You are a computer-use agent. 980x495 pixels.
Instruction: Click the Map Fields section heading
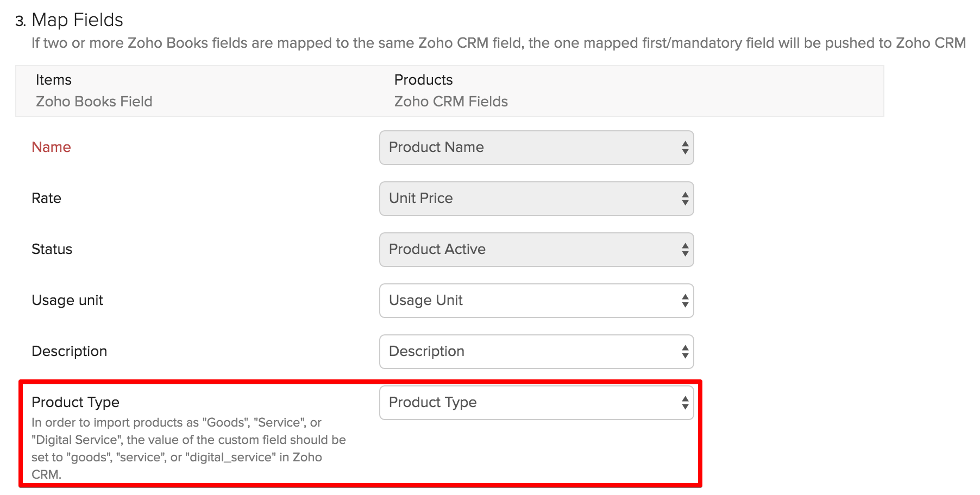click(x=77, y=20)
